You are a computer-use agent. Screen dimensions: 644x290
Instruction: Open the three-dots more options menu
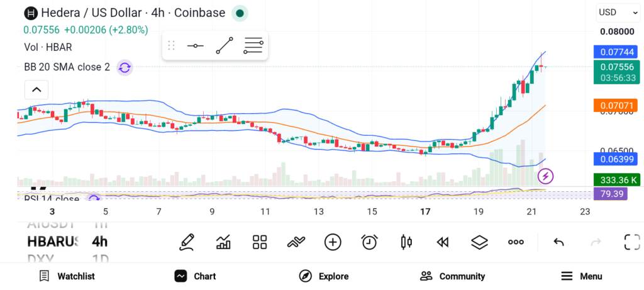(516, 242)
